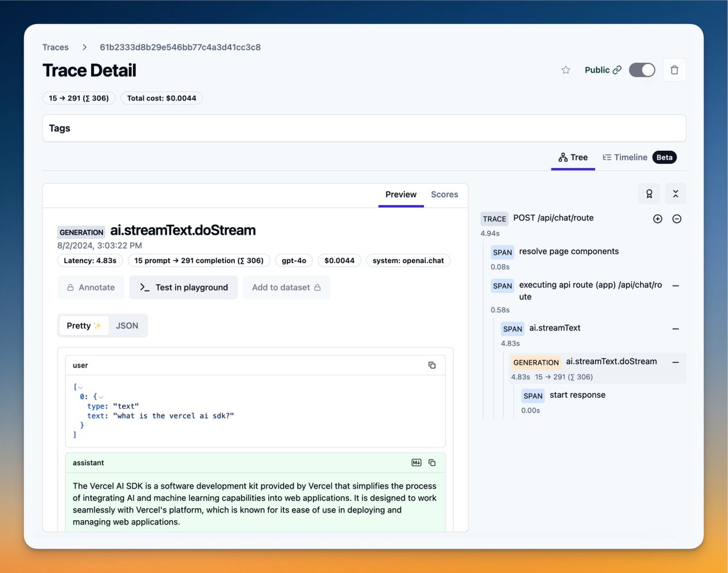Collapse the item 0 object chevron
The height and width of the screenshot is (573, 728).
[101, 397]
